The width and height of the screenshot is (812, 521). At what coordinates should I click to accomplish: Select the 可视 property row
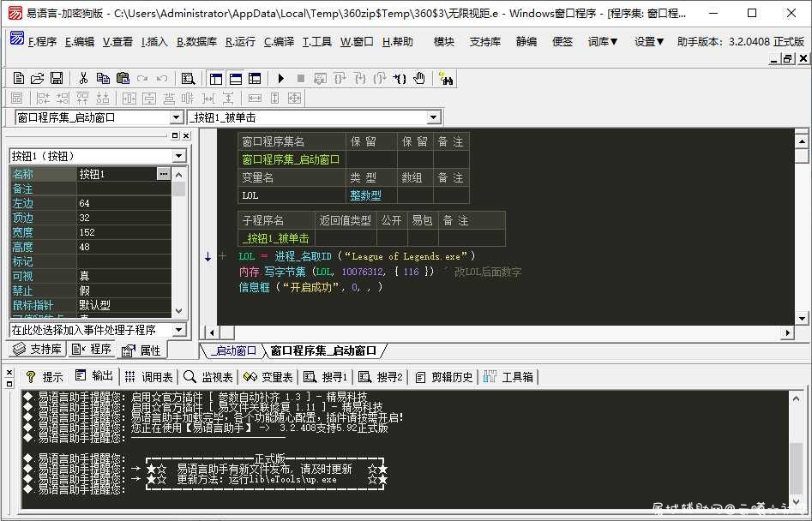[x=91, y=276]
